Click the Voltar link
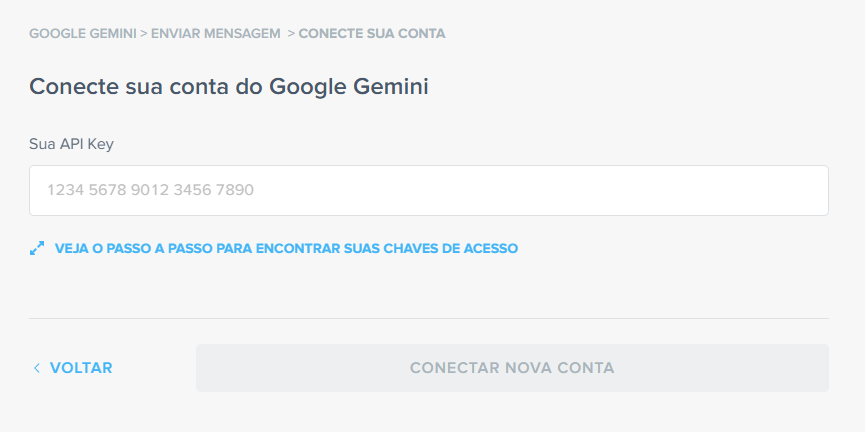Image resolution: width=865 pixels, height=432 pixels. coord(81,368)
